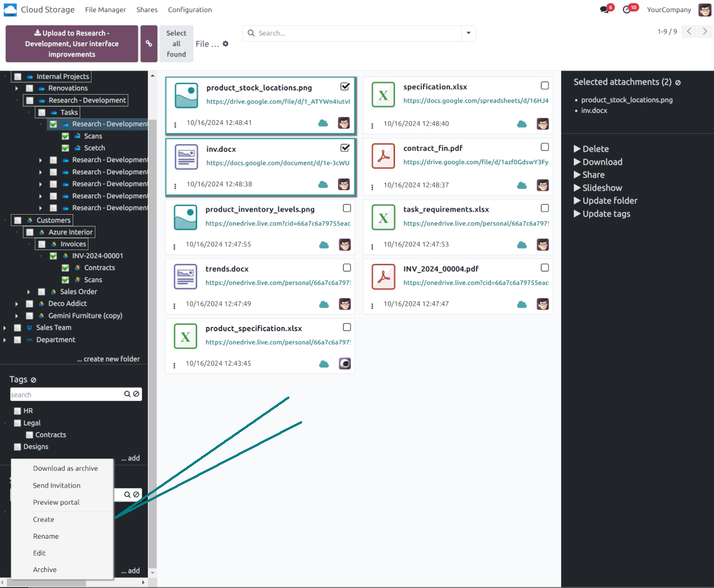Viewport: 714px width, 588px height.
Task: Click into the tags search field
Action: pos(66,395)
